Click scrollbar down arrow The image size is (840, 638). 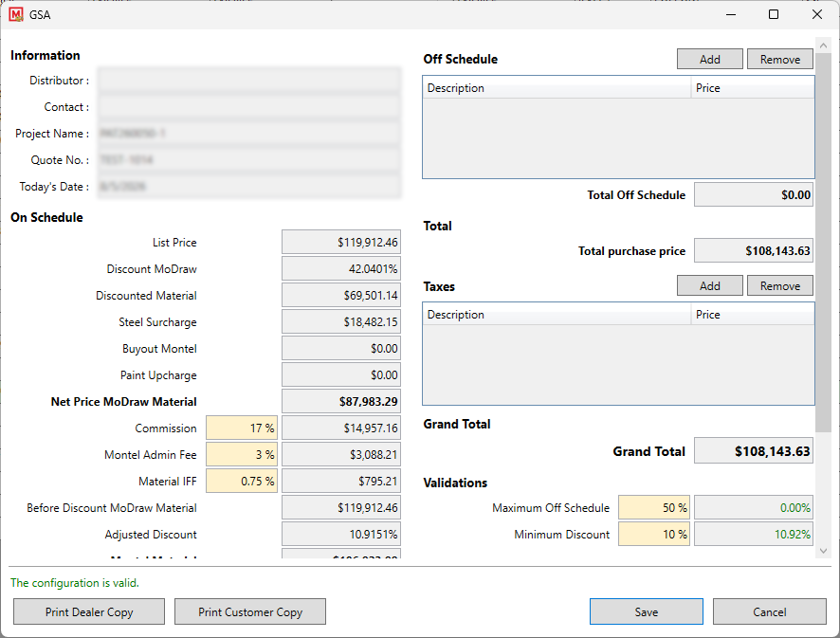(x=823, y=551)
